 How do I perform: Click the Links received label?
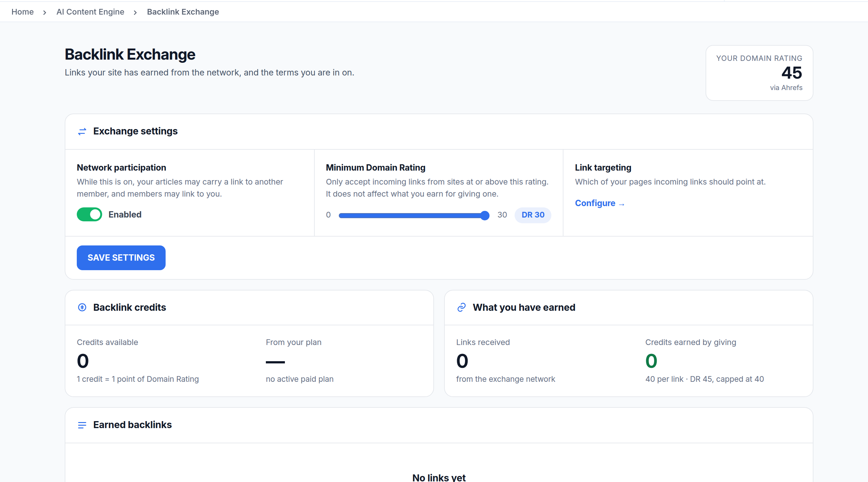483,342
